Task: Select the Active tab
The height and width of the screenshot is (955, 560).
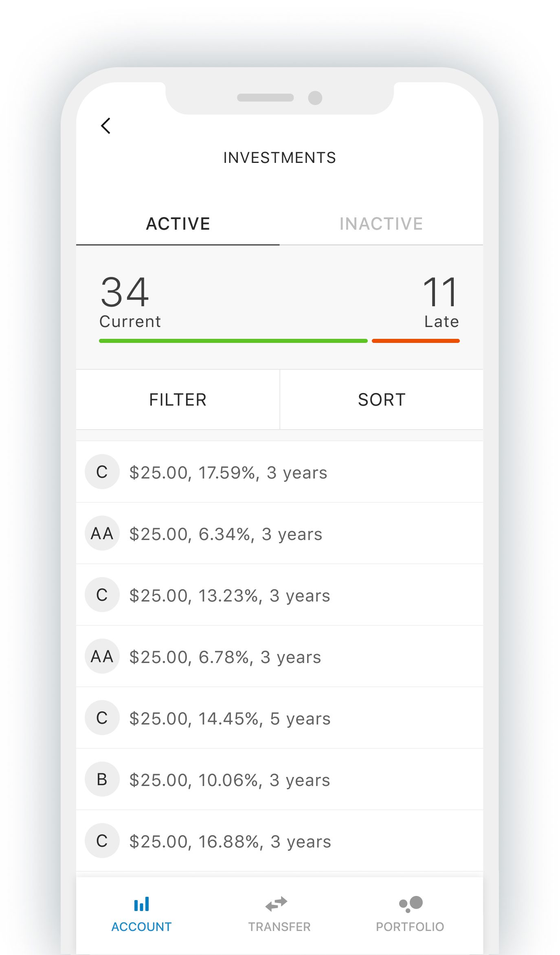Action: point(178,224)
